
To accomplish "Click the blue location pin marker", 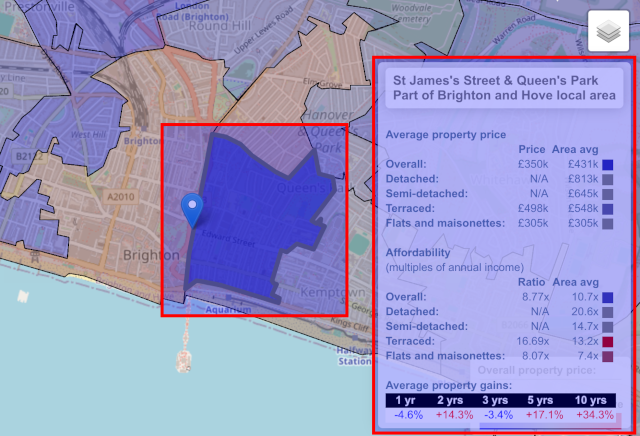I will (193, 208).
